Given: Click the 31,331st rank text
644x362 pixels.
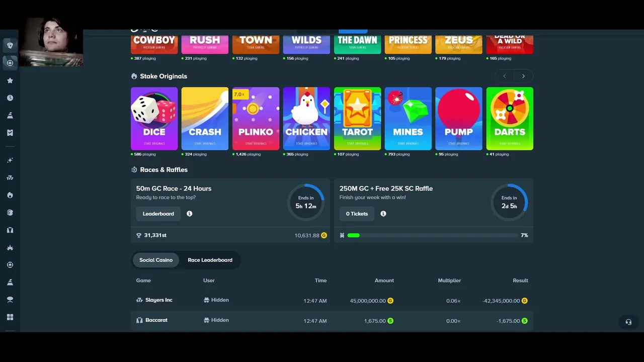Looking at the screenshot, I should [155, 235].
